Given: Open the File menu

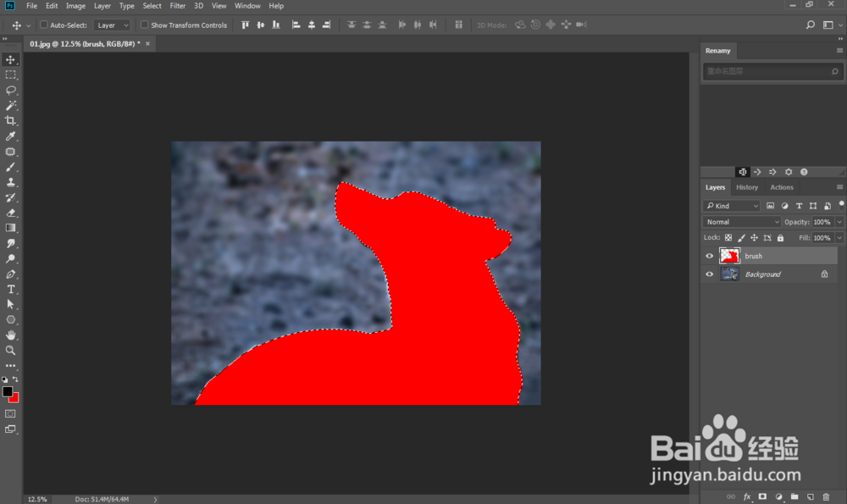Looking at the screenshot, I should [x=32, y=6].
